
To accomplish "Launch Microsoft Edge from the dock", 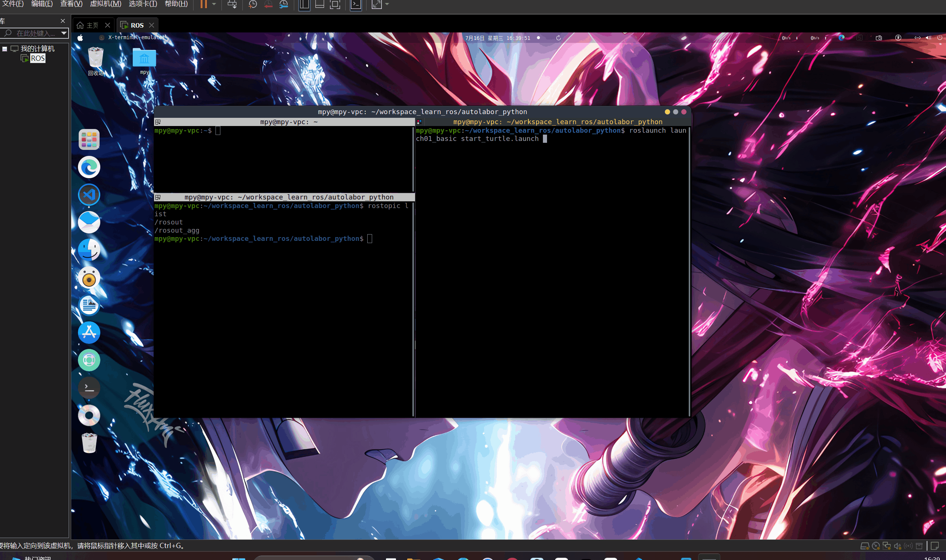I will (x=89, y=167).
